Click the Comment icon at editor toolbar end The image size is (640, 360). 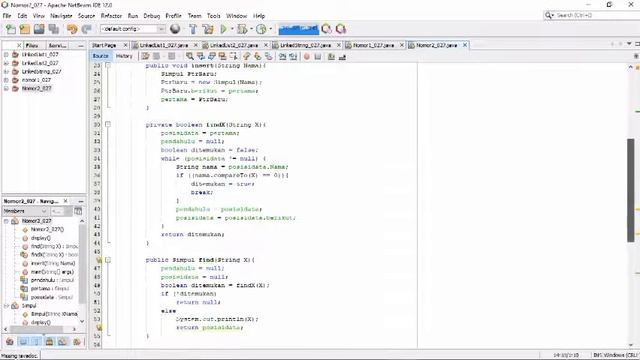click(x=331, y=56)
